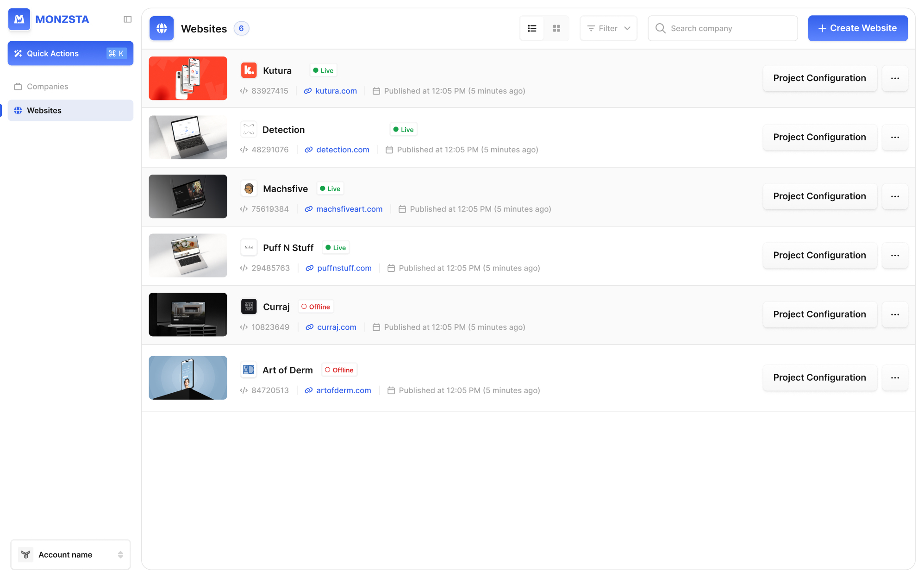Select Websites in the sidebar
924x578 pixels.
tap(44, 110)
